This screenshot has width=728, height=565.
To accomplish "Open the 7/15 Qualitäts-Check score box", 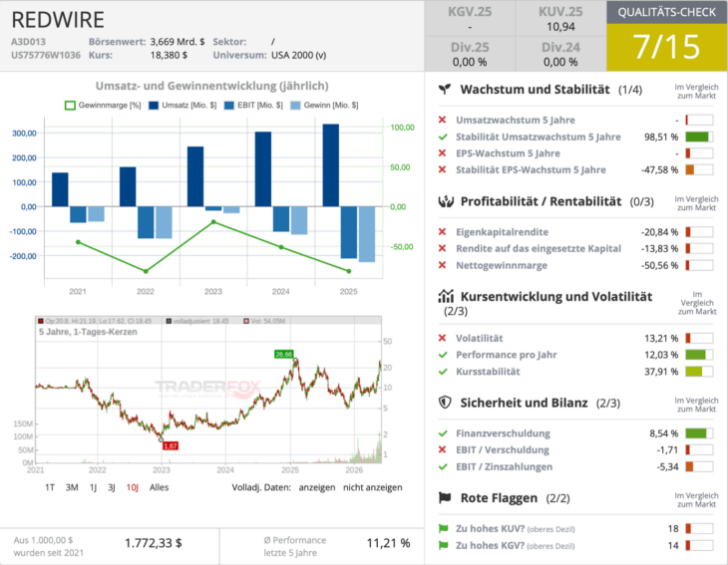I will point(667,47).
